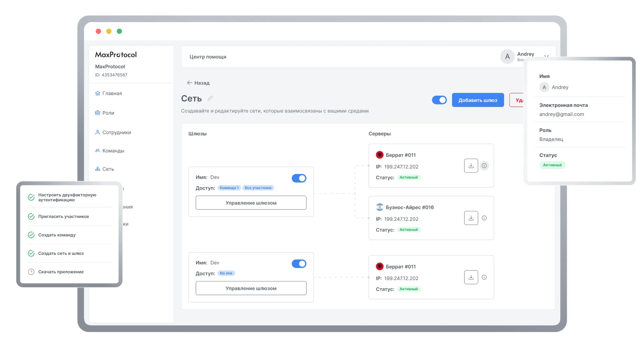Open the Команды sidebar menu item
The image size is (644, 347).
click(113, 151)
